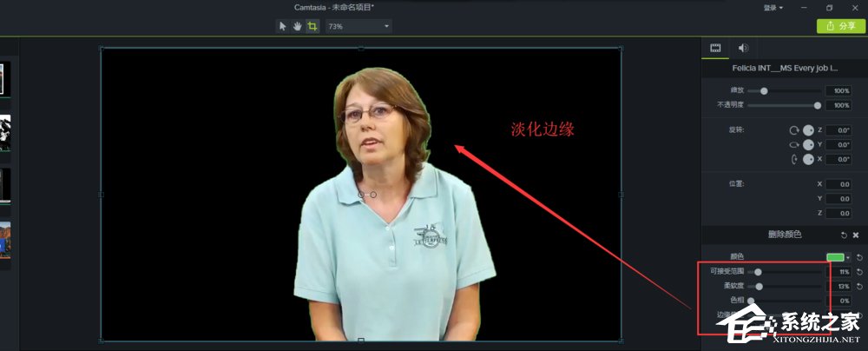Click the clip title Felicia INT__MS Every job
868x351 pixels.
pyautogui.click(x=785, y=69)
